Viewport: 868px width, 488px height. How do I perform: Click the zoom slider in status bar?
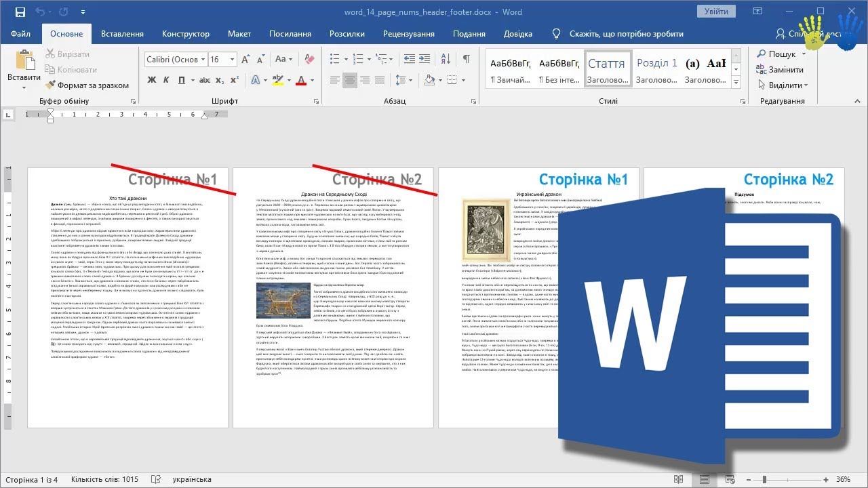(x=764, y=479)
